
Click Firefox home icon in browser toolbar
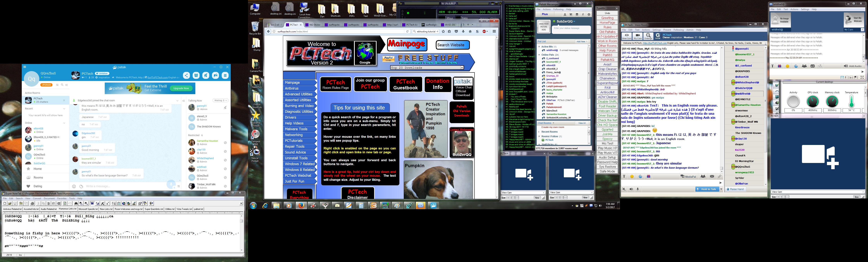[470, 31]
